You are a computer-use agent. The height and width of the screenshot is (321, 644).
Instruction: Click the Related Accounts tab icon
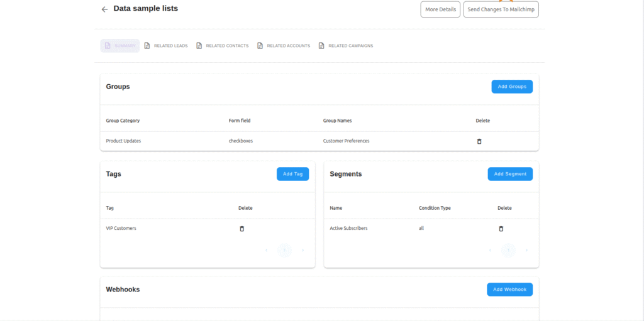click(x=260, y=46)
